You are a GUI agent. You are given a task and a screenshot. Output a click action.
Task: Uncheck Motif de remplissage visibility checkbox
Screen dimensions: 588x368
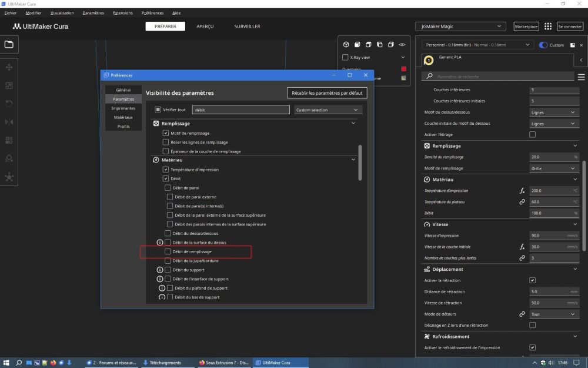click(166, 133)
